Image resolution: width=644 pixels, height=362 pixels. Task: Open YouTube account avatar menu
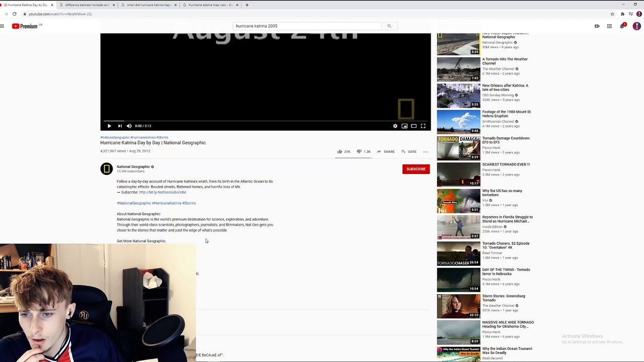[636, 26]
